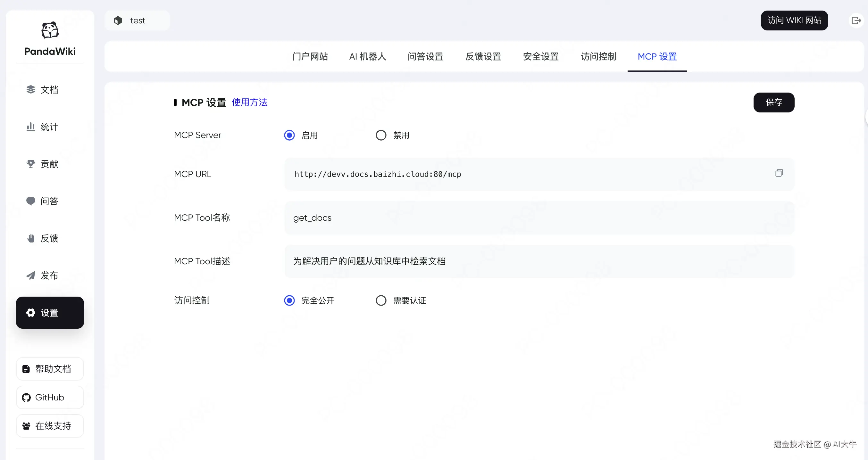The image size is (868, 460).
Task: Click the logout icon at top right
Action: (x=855, y=21)
